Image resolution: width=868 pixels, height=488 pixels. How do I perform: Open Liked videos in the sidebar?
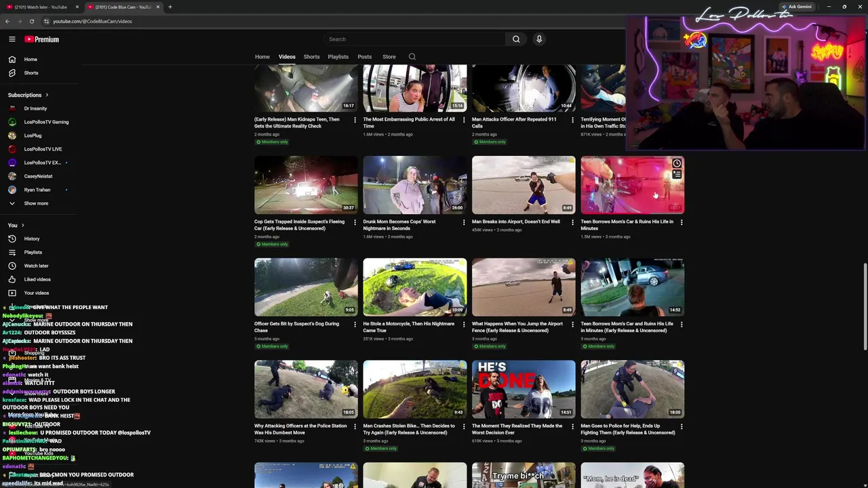[39, 279]
